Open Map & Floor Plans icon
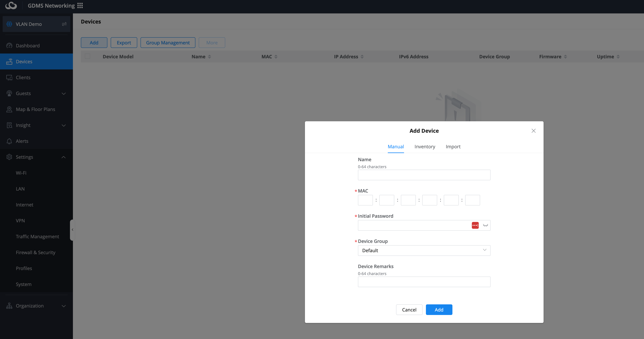The image size is (644, 339). (9, 109)
